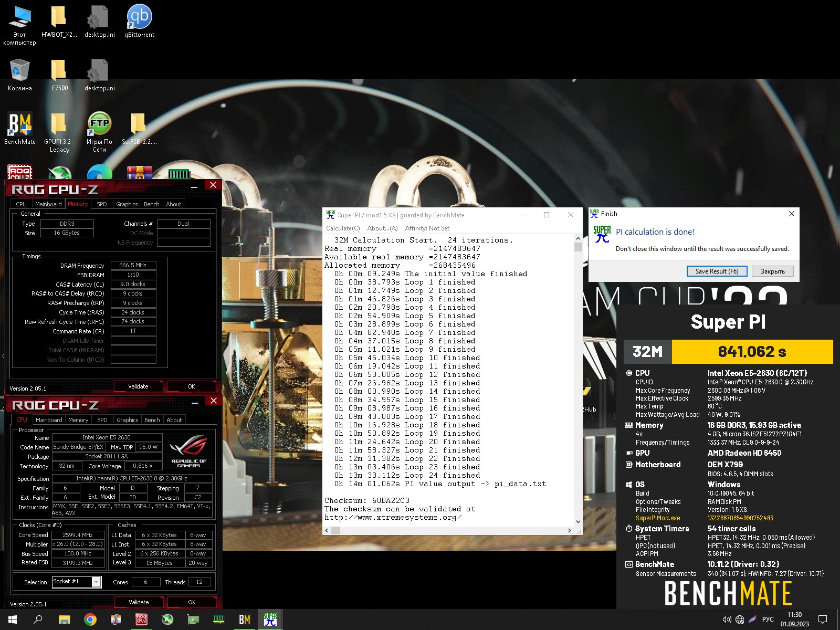
Task: Open the Корзина recycle bin icon
Action: (x=19, y=75)
